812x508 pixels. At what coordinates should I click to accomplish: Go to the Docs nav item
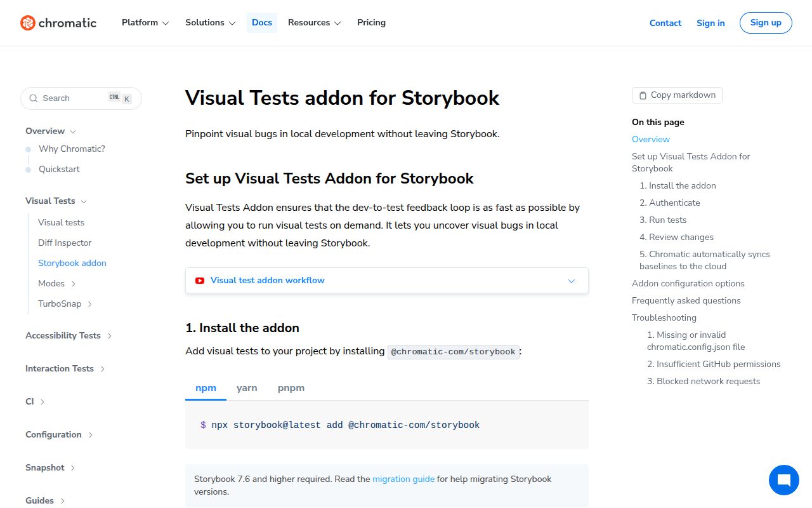[262, 23]
